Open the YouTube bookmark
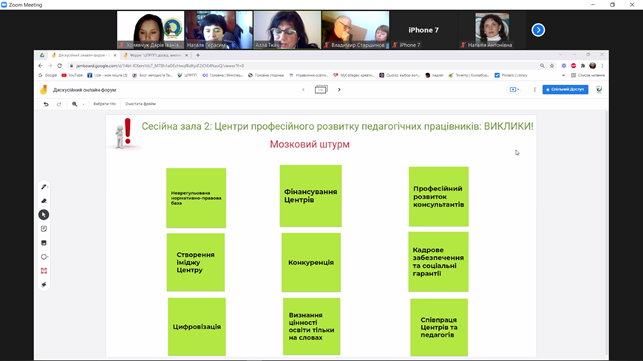The width and height of the screenshot is (643, 361). [73, 75]
